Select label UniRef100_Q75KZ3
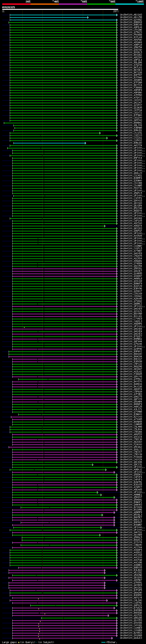This screenshot has height=644, width=146. coord(131,32)
